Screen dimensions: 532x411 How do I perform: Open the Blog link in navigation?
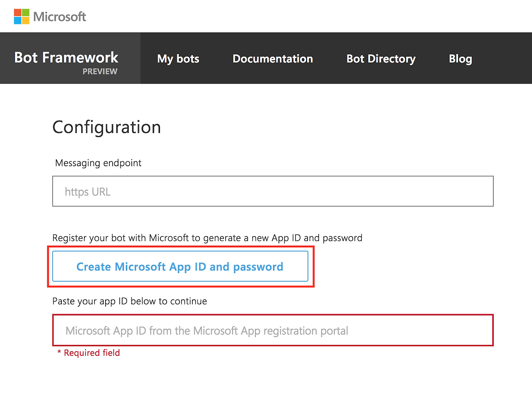(460, 59)
